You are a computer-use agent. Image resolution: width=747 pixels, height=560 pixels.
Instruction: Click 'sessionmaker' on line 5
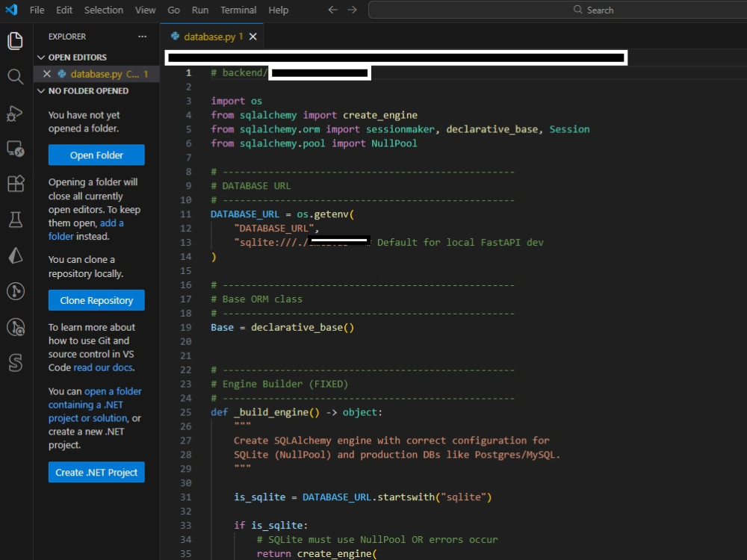400,129
